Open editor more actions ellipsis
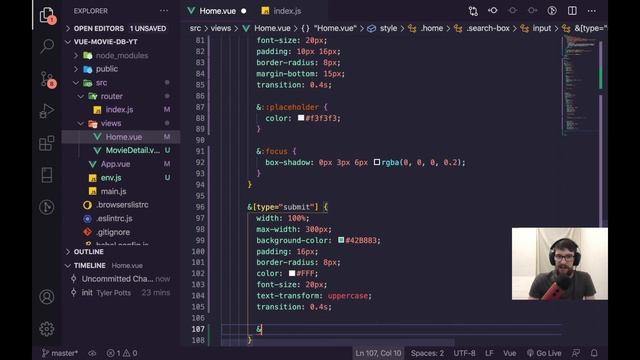This screenshot has height=360, width=640. [x=591, y=11]
